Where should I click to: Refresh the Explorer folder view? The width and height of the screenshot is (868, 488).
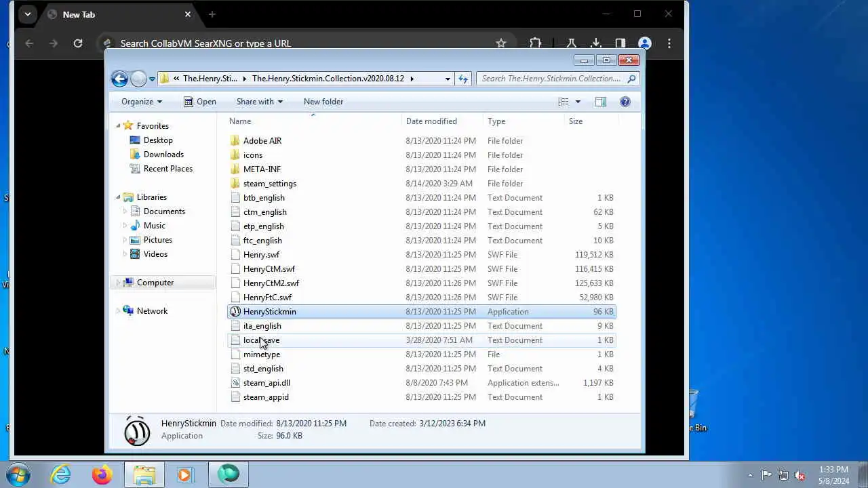click(463, 79)
